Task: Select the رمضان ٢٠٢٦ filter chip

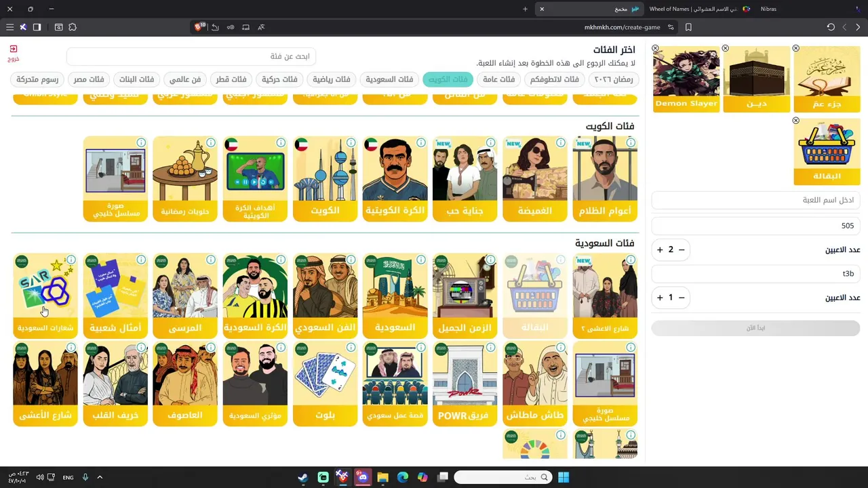Action: coord(614,79)
